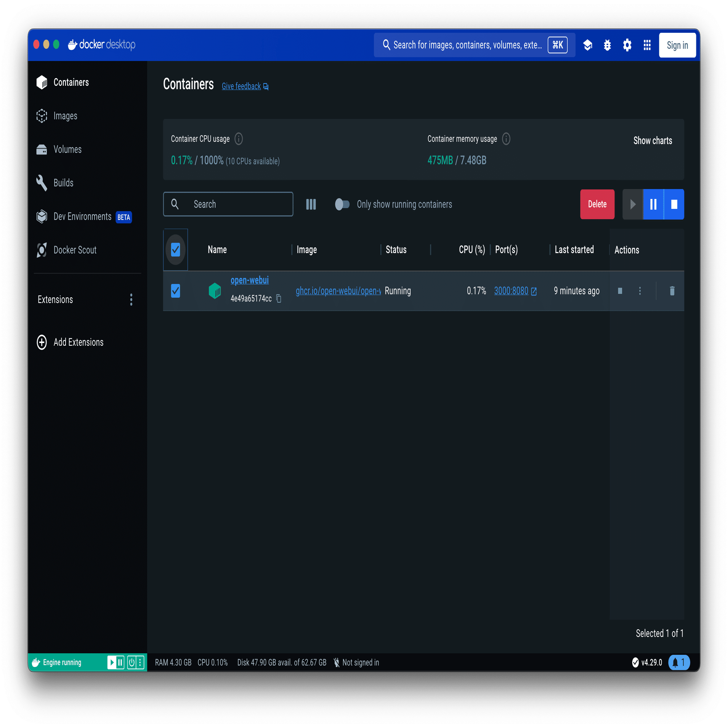
Task: Click the Disk 47.90 GB avail. status entry
Action: [282, 662]
